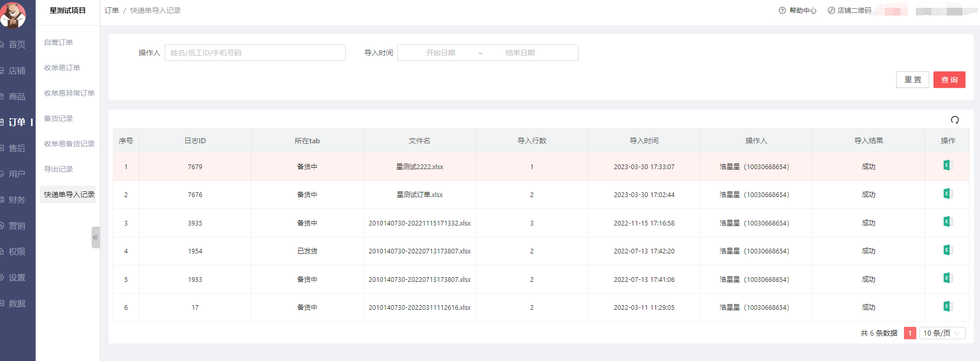Select 售后 in the left navigation
The image size is (980, 361).
tap(17, 148)
